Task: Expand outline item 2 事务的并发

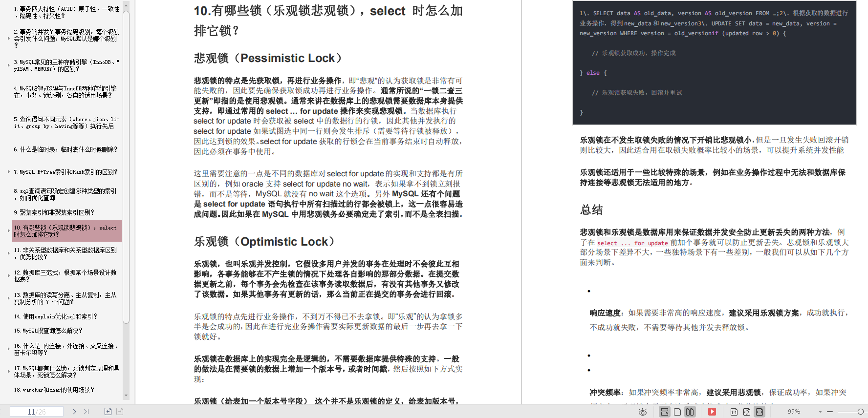Action: coord(9,38)
